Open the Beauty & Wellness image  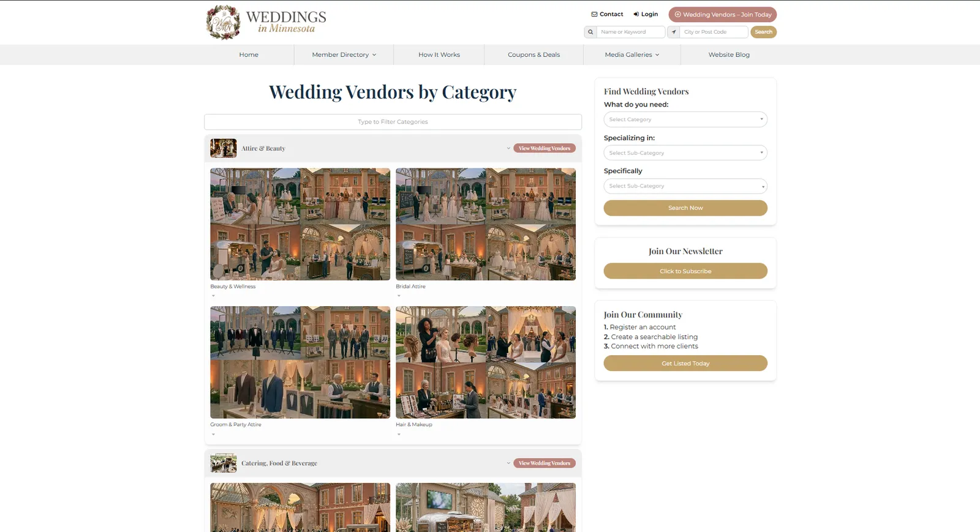[300, 224]
